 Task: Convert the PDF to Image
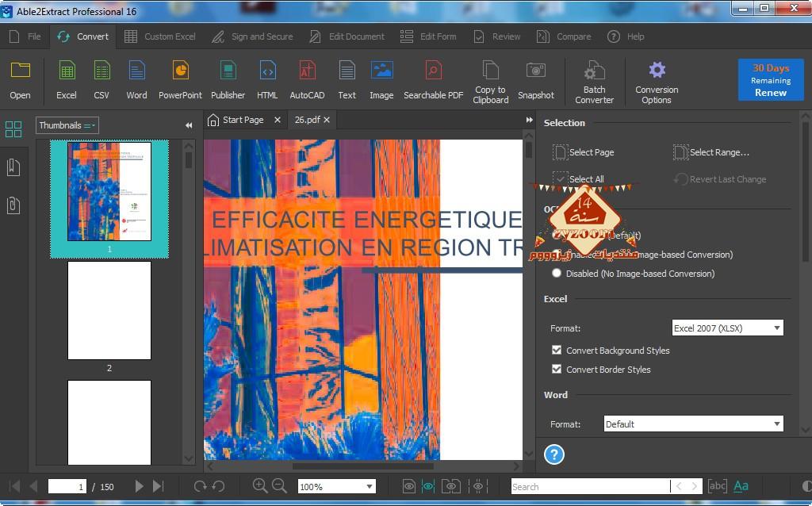point(381,80)
